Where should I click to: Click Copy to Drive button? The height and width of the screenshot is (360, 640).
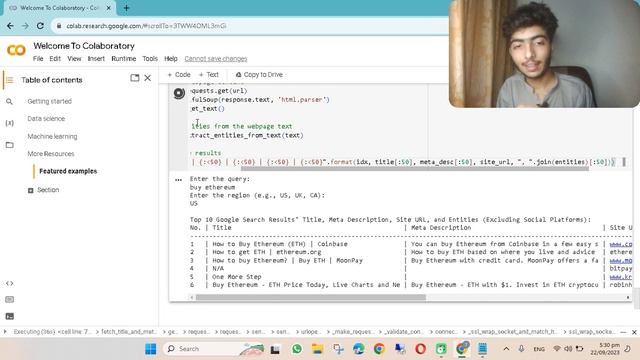(259, 75)
